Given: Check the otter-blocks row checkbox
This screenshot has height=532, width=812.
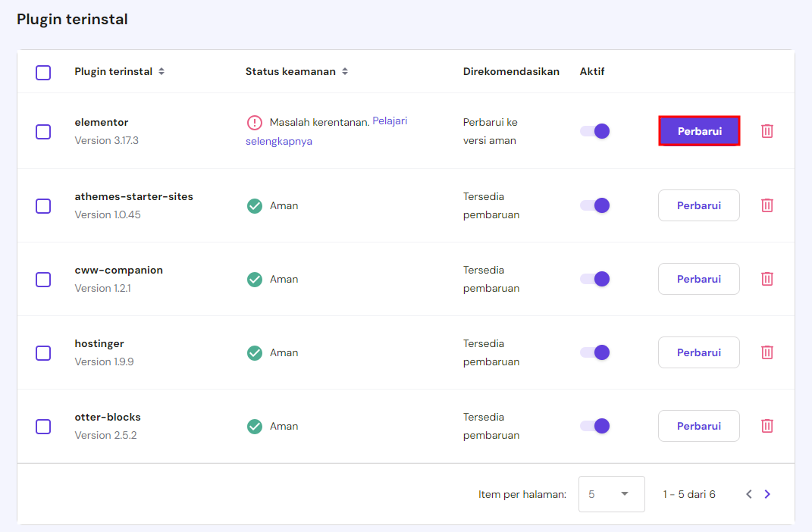Looking at the screenshot, I should (x=43, y=427).
